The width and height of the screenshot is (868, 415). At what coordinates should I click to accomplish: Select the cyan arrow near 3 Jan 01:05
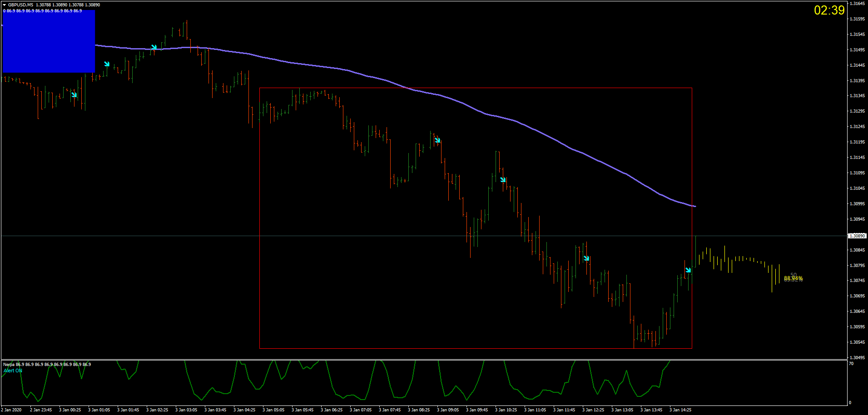coord(107,64)
